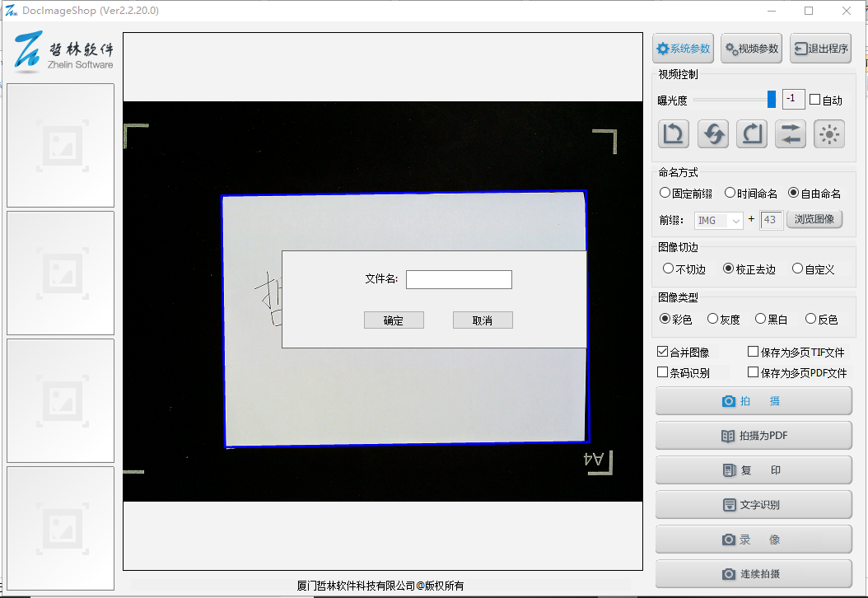
Task: Click the 拍摄为PDF button
Action: [x=754, y=436]
